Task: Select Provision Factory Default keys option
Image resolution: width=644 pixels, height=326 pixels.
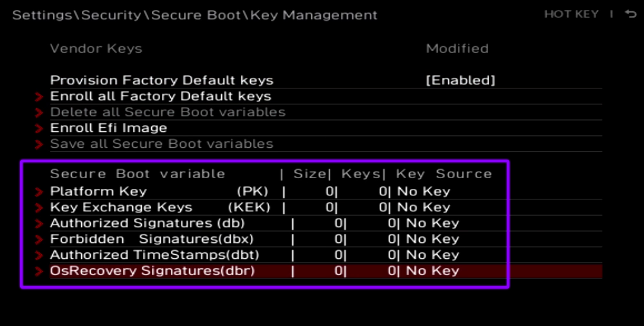Action: (x=161, y=80)
